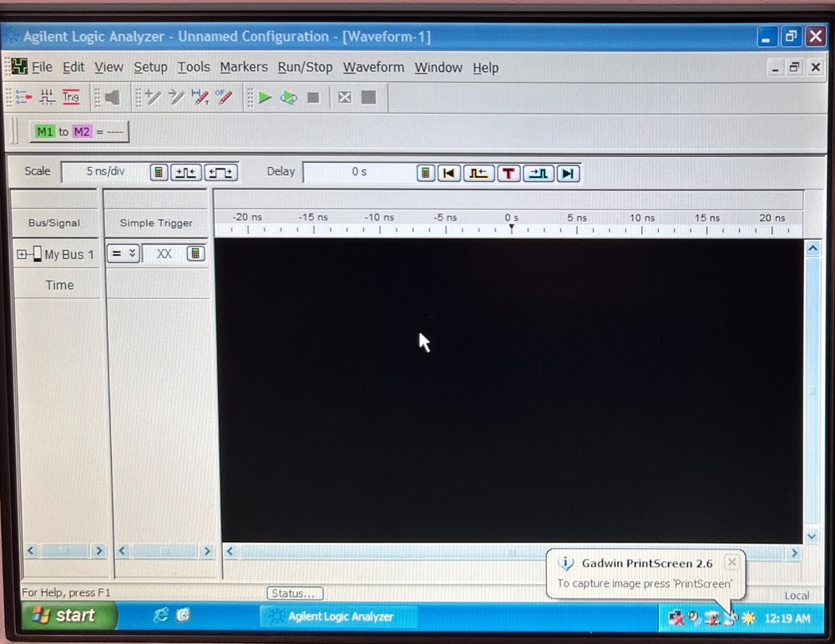Open the File menu
The image size is (835, 644).
pyautogui.click(x=42, y=67)
